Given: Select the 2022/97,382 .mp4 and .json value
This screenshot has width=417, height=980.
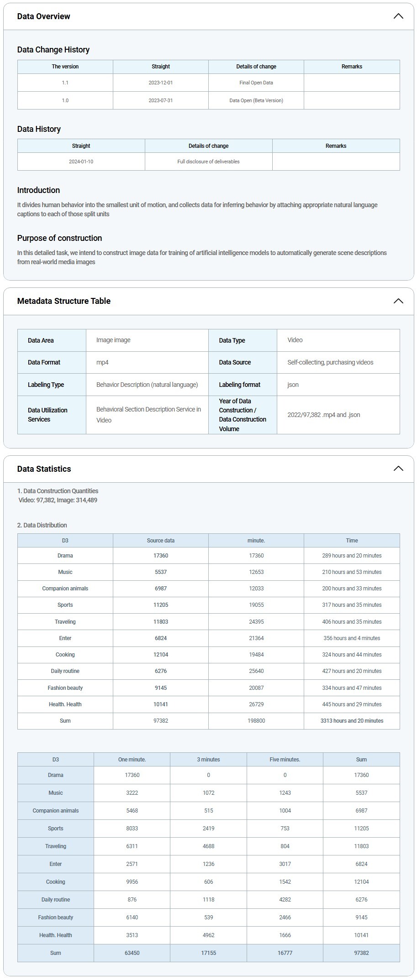Looking at the screenshot, I should (323, 415).
